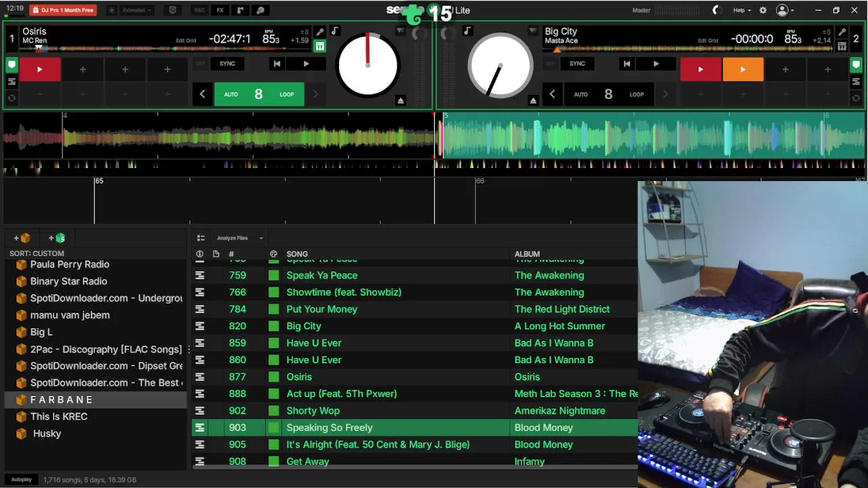Select Shorty Wop track row
The width and height of the screenshot is (868, 488).
415,411
